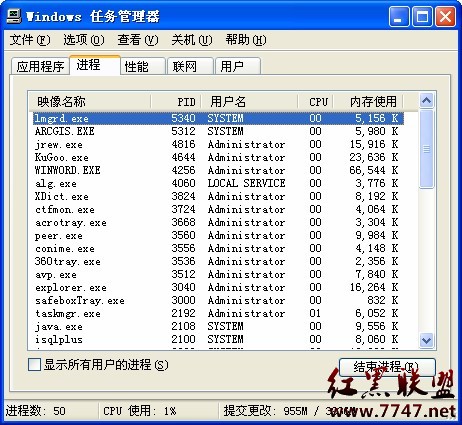The height and width of the screenshot is (425, 462).
Task: Sort by 映像名称 column header
Action: click(x=90, y=101)
